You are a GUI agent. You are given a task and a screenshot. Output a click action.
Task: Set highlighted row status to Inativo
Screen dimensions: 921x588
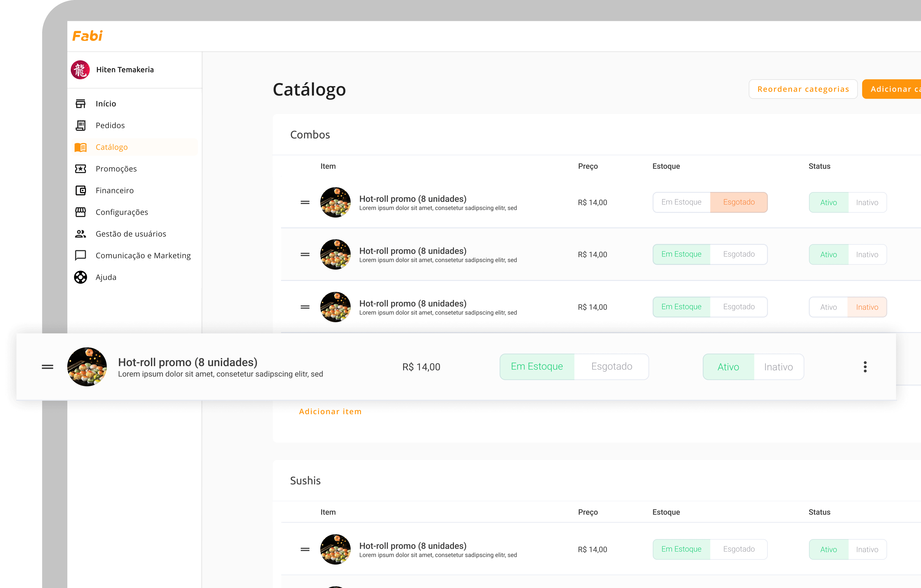coord(778,367)
